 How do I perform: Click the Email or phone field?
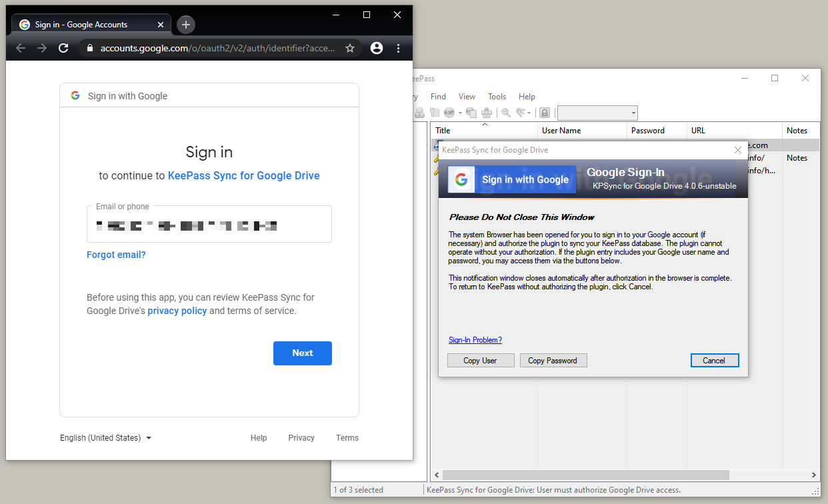tap(209, 224)
